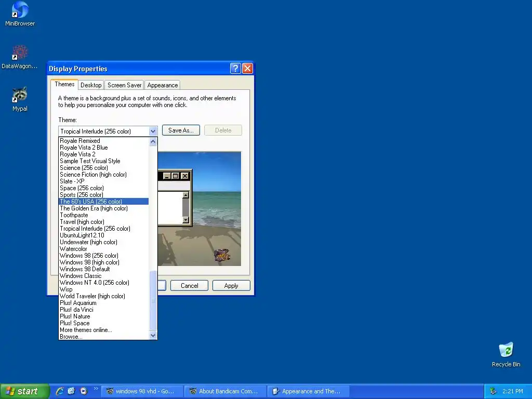This screenshot has width=532, height=399.
Task: Switch to About Bandicam Com... taskbar window
Action: click(225, 391)
